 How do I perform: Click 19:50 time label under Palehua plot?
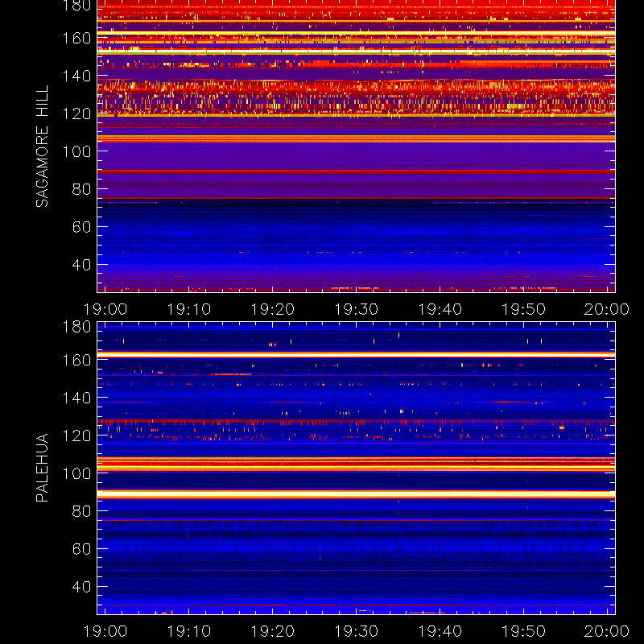tap(524, 631)
